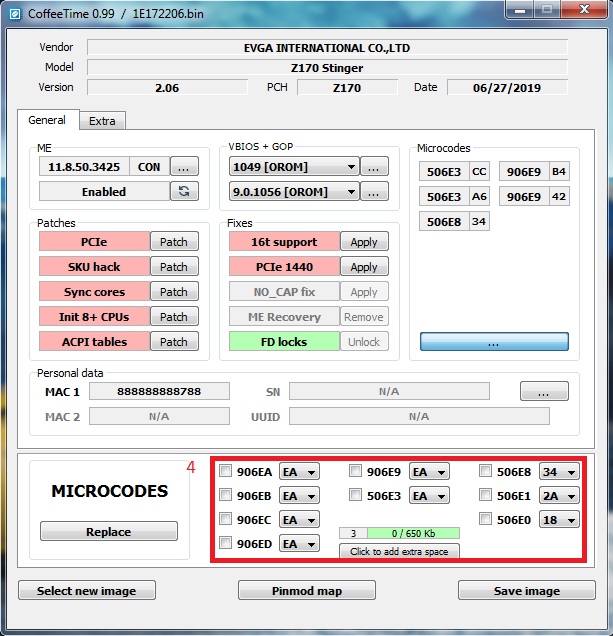Patch the Init 8+ CPUs entry
Screen dimensions: 613x636
point(174,316)
